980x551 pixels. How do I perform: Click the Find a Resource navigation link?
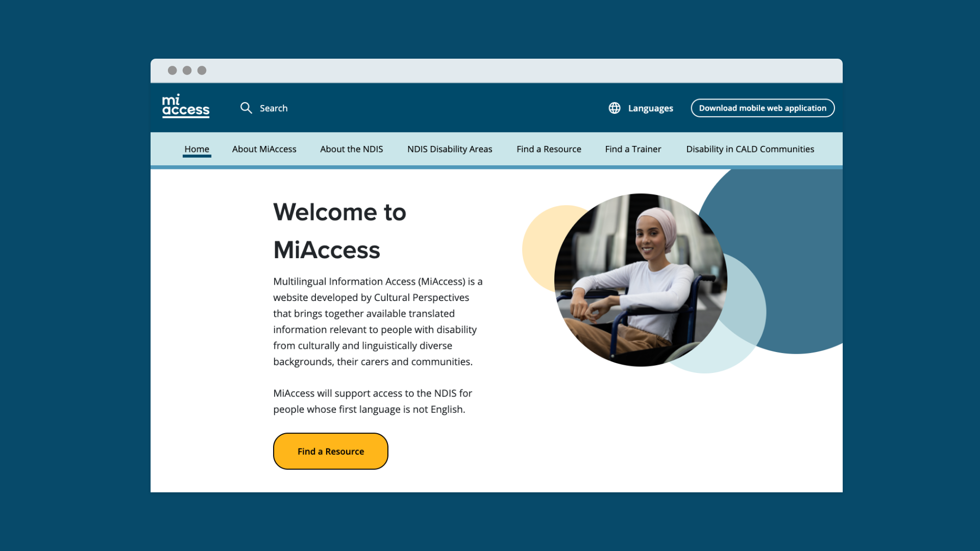coord(549,148)
